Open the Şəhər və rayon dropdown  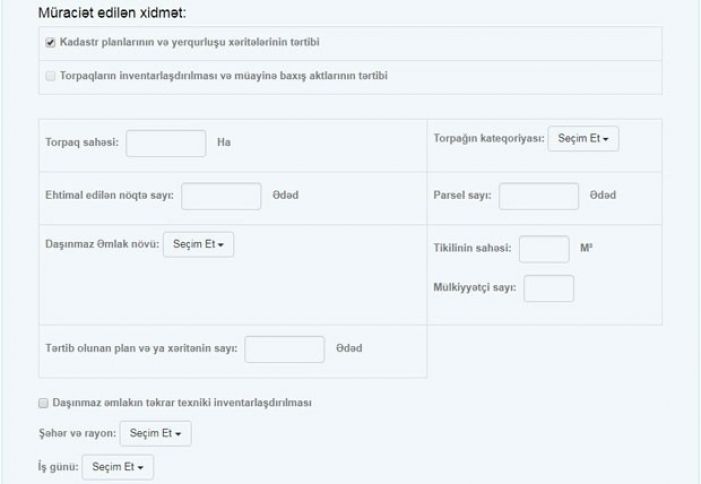pyautogui.click(x=155, y=434)
